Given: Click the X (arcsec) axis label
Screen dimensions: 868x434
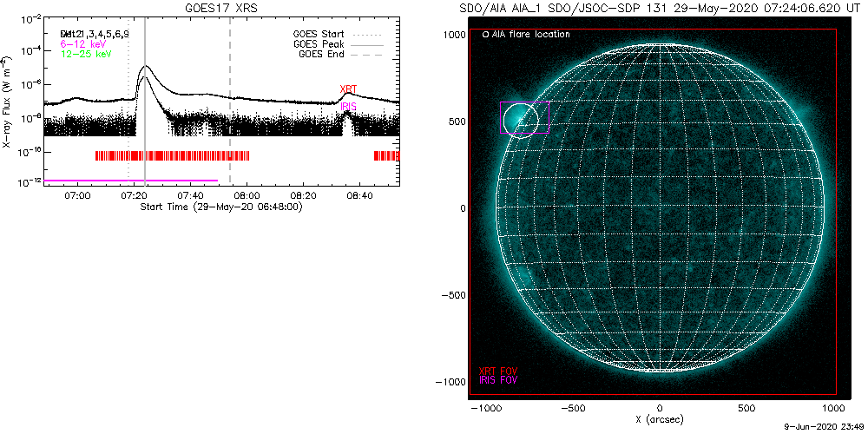Looking at the screenshot, I should click(660, 418).
